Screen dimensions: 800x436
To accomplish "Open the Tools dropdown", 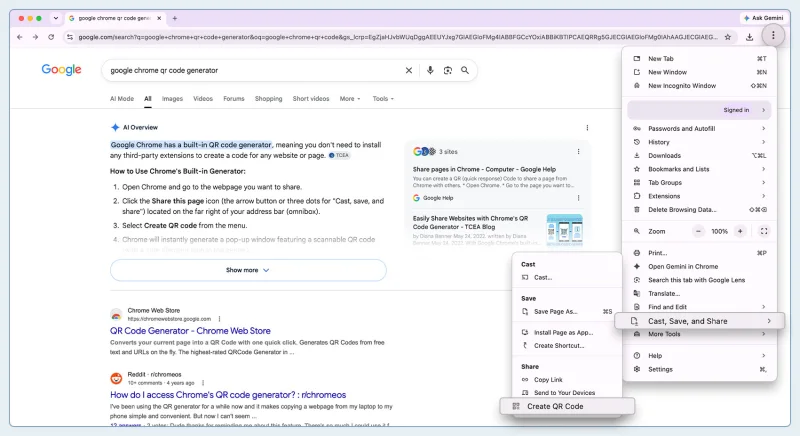I will (383, 99).
